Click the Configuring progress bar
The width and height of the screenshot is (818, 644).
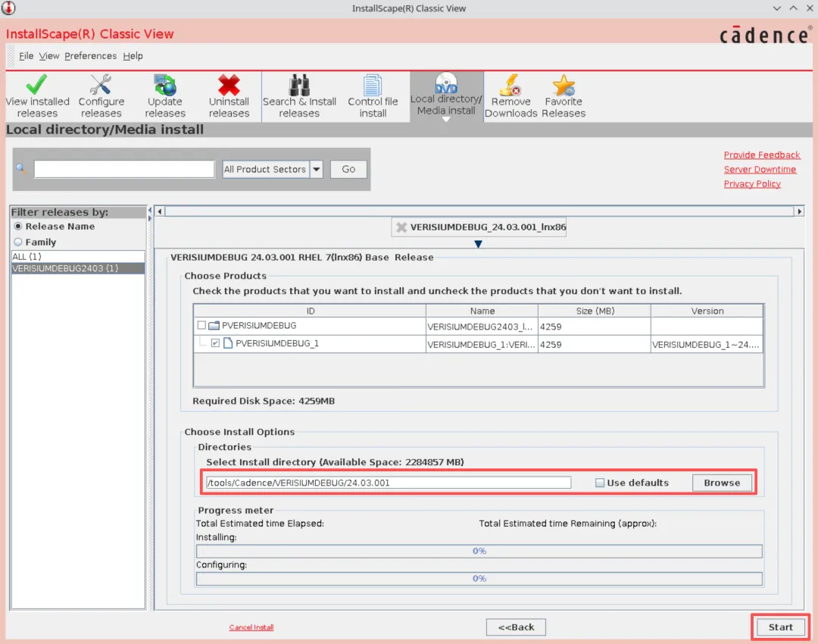[479, 579]
